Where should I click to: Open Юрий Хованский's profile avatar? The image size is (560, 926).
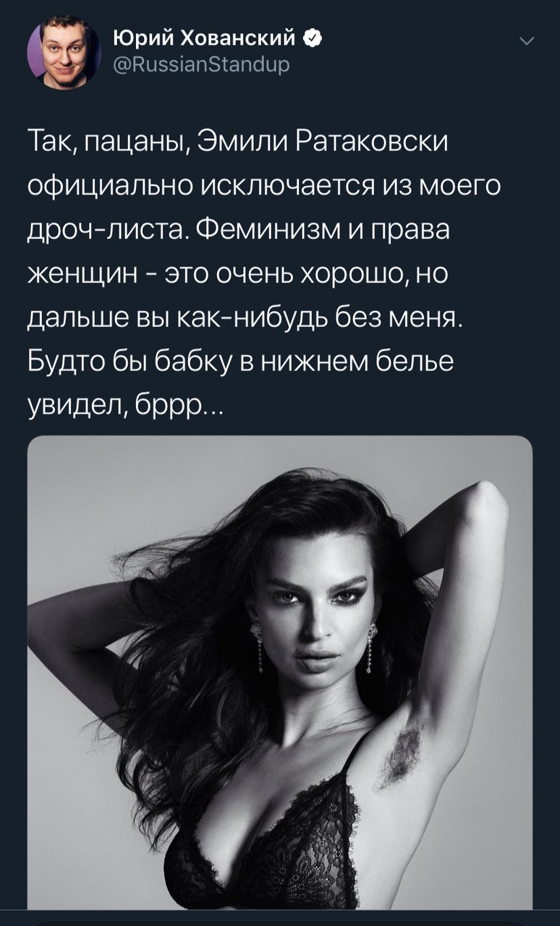64,52
